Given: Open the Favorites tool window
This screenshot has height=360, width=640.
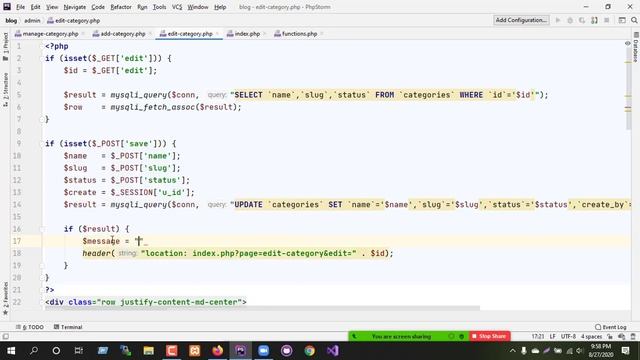Looking at the screenshot, I should pos(5,299).
